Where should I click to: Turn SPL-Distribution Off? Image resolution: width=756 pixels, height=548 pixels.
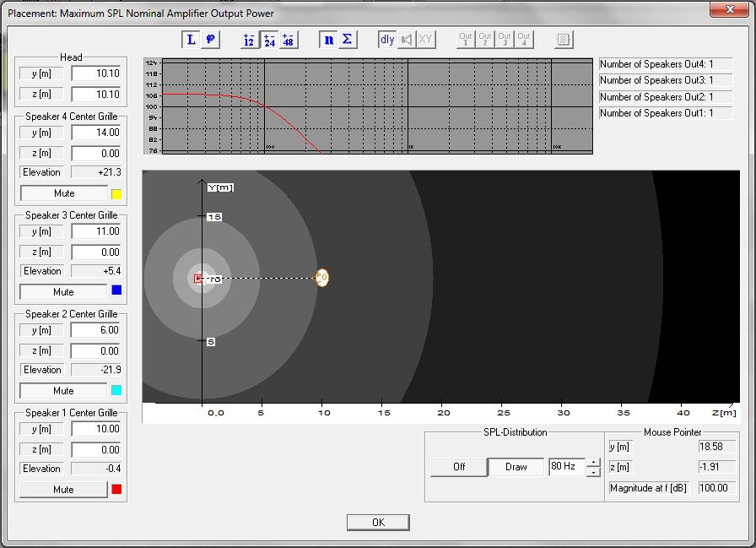pyautogui.click(x=459, y=467)
